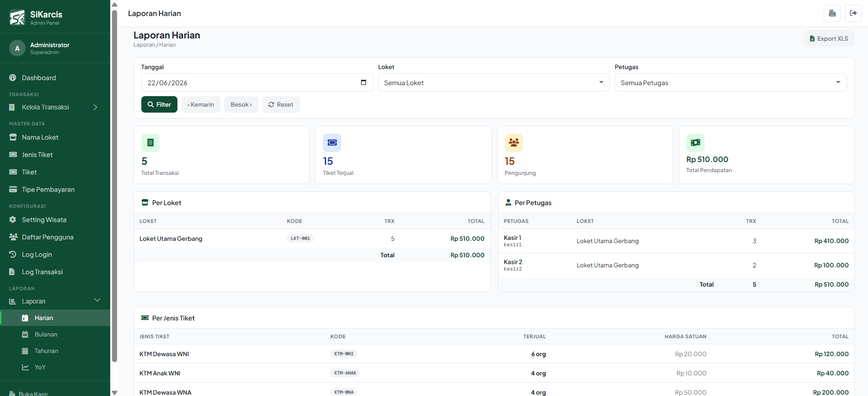Click the LKT-001 code badge
This screenshot has height=396, width=868.
point(300,239)
